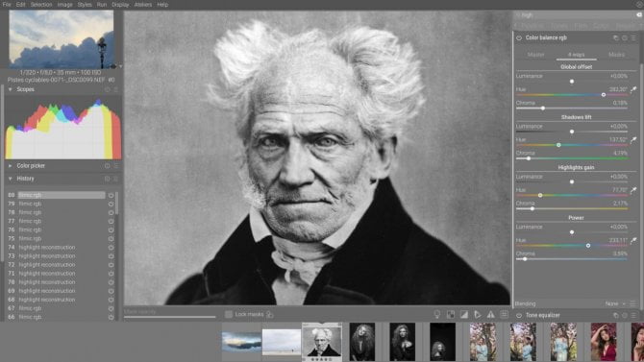Open the Display menu
Viewport: 644px width, 362px height.
coord(120,5)
